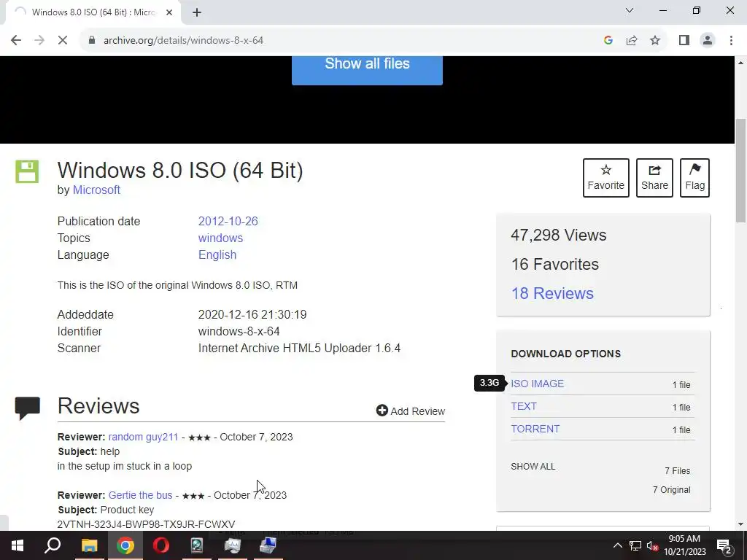Open reviewer random guy211 profile
This screenshot has height=560, width=747.
(143, 437)
